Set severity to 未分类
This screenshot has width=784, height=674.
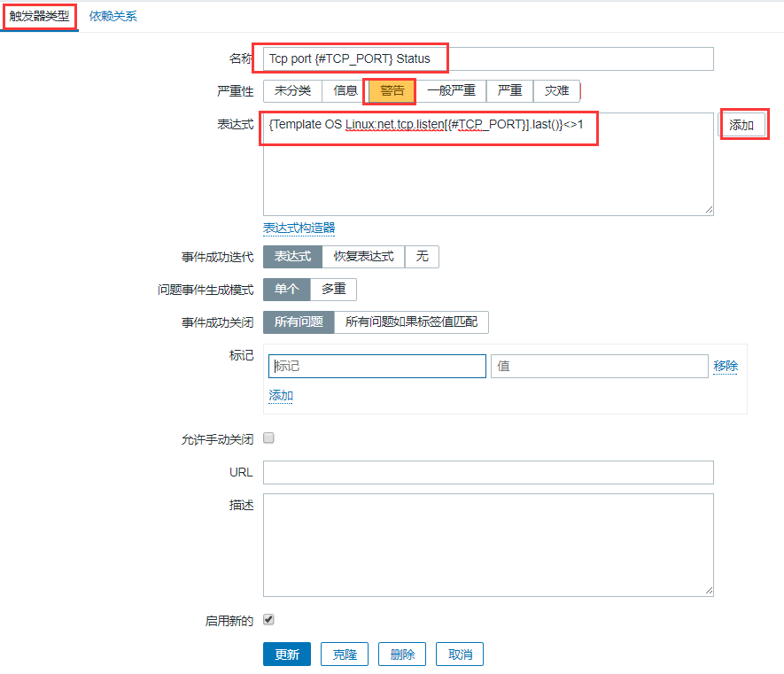[x=292, y=90]
